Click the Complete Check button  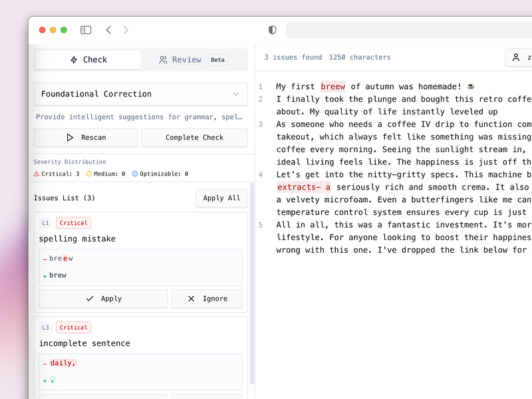194,138
